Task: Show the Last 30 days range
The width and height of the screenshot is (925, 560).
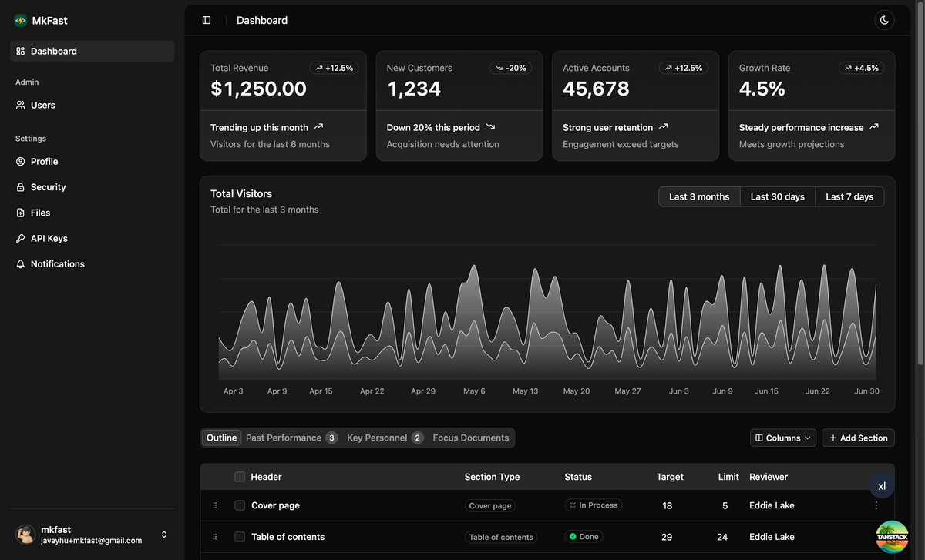Action: [x=777, y=197]
